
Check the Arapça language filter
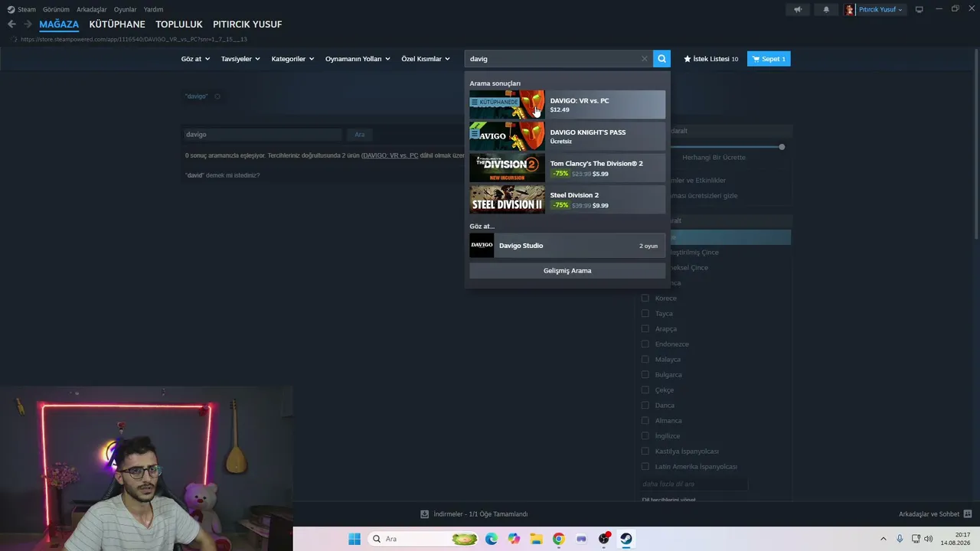645,329
